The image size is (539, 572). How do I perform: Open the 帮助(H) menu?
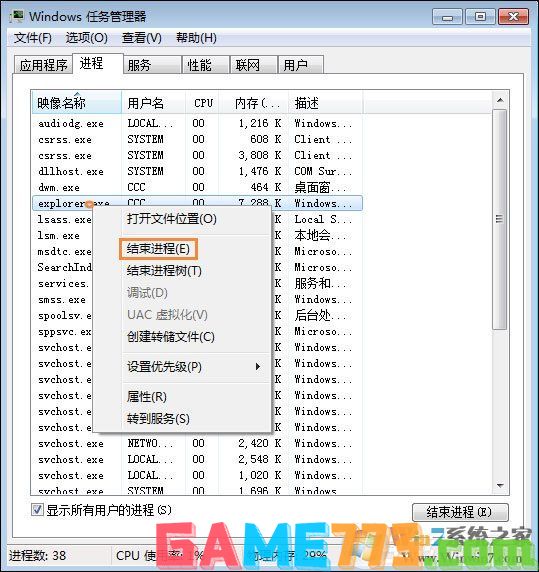[196, 38]
